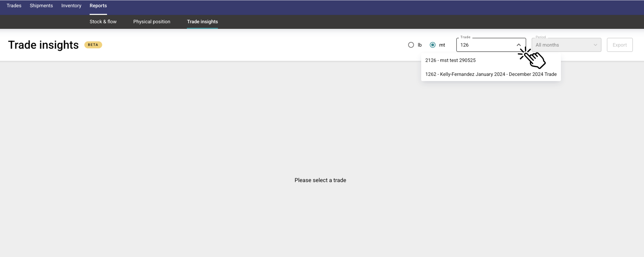Choose trade 2126 - mst test 290525
The width and height of the screenshot is (644, 257).
click(450, 60)
